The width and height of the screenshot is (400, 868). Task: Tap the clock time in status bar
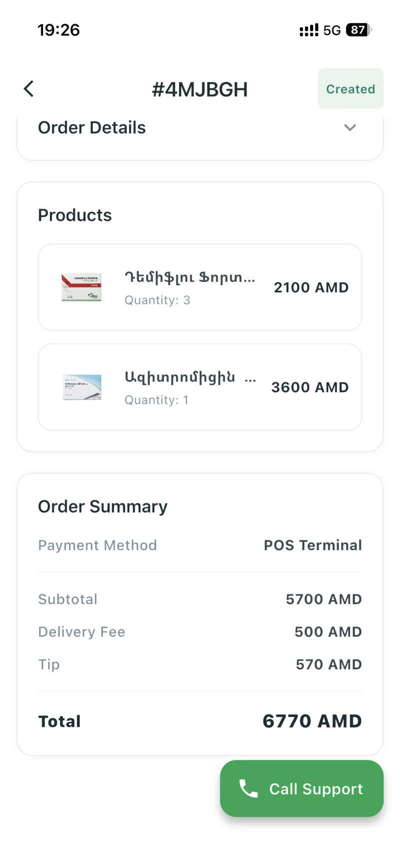point(58,30)
